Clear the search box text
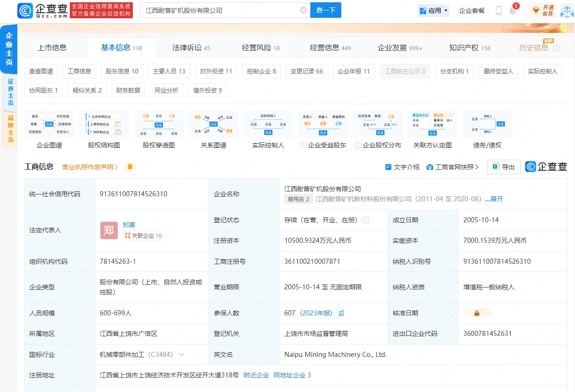Viewport: 575px width, 392px height. click(x=303, y=10)
